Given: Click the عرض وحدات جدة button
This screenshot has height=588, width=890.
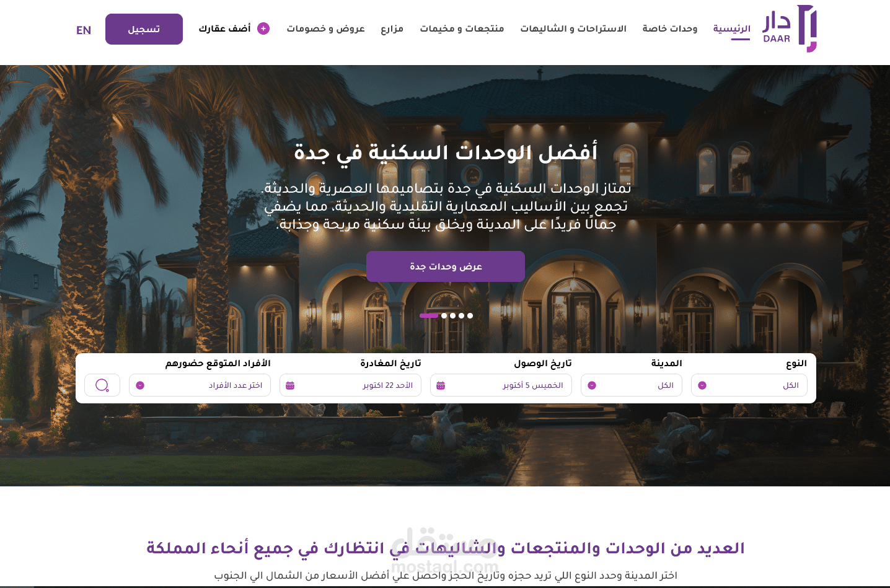Looking at the screenshot, I should click(x=446, y=266).
